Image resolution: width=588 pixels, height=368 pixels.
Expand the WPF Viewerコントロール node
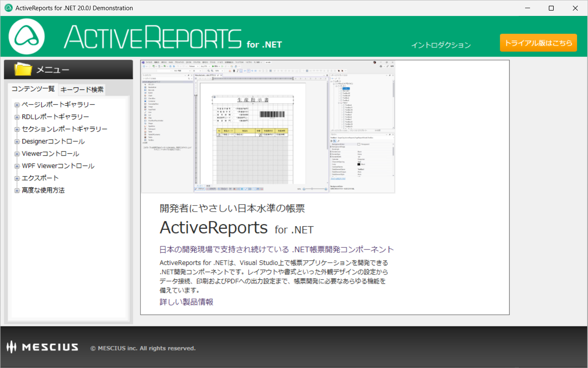17,166
